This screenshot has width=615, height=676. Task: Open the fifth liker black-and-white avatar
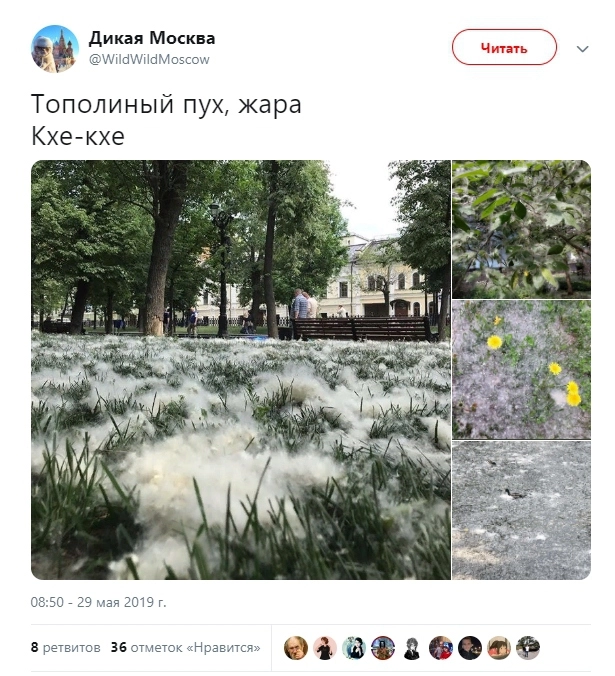(412, 648)
